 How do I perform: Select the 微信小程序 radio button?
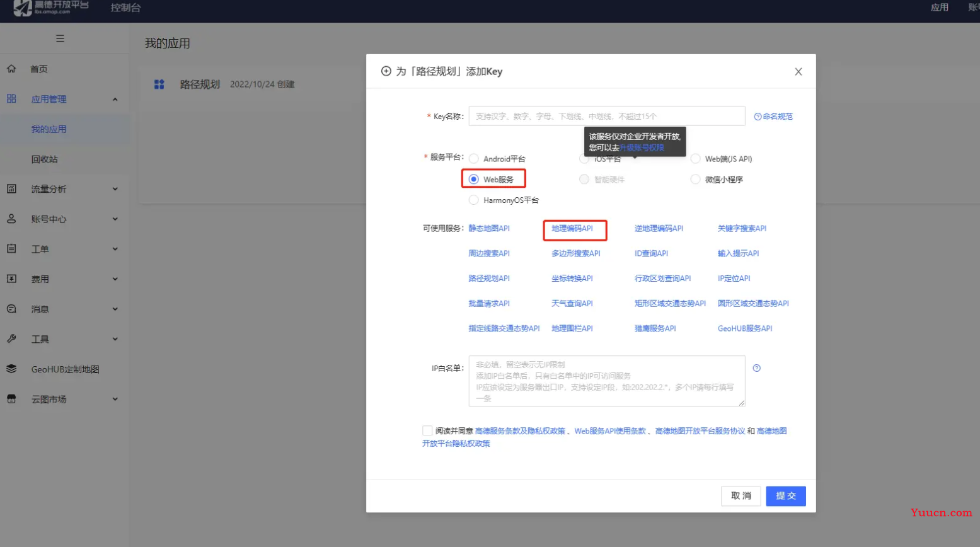click(696, 180)
